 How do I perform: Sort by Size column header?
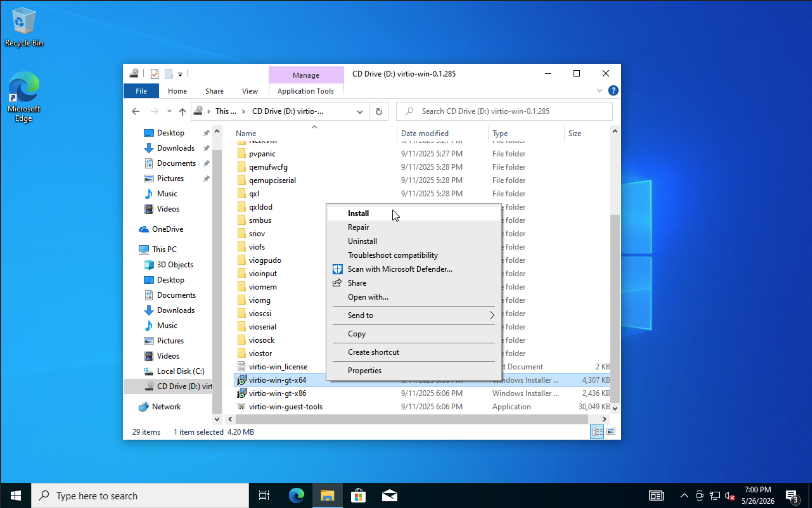pos(575,134)
